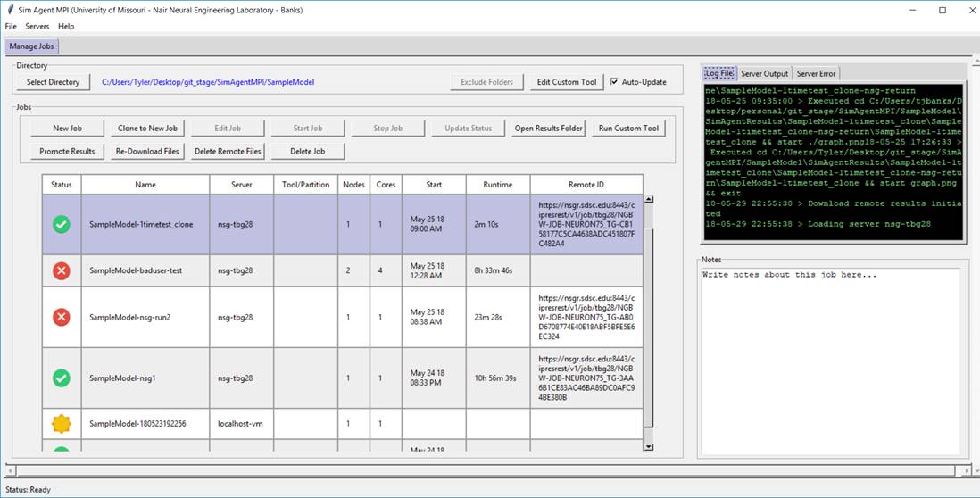Click the May 24 18 08:33 PM start cell
Viewport: 980px width, 498px height.
point(434,378)
